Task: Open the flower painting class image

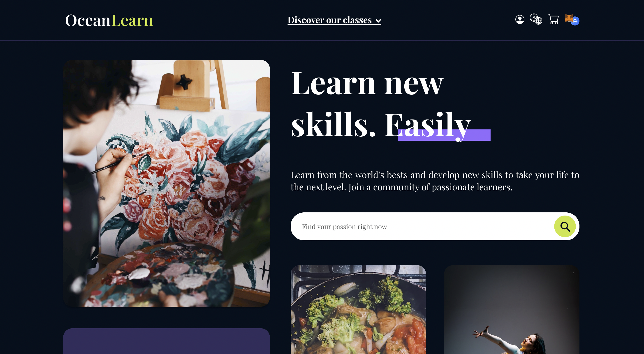Action: click(167, 183)
